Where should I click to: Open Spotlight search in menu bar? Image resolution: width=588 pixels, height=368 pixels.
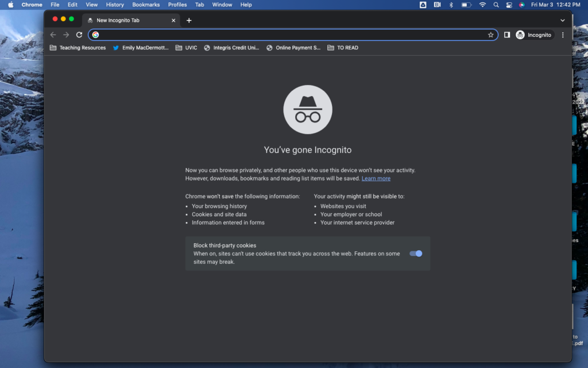496,5
